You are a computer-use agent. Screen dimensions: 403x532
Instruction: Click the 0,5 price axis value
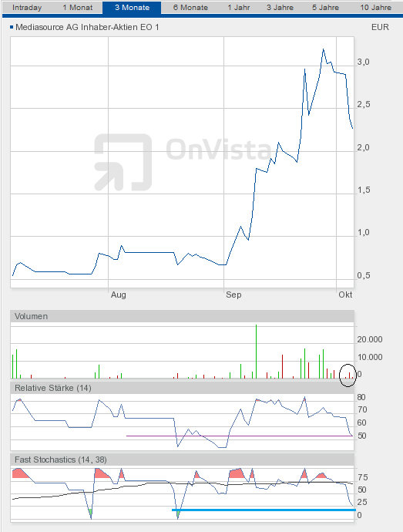click(363, 275)
